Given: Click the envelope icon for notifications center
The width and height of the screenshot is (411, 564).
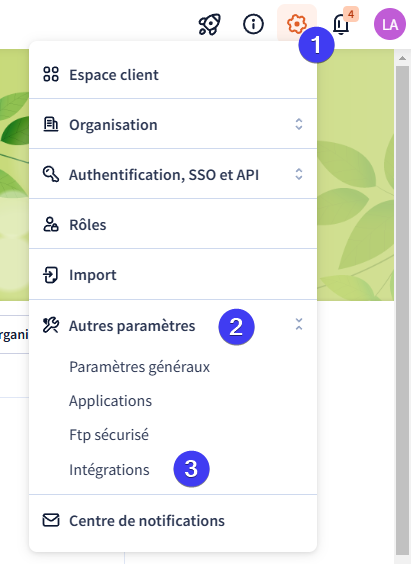Looking at the screenshot, I should 51,520.
